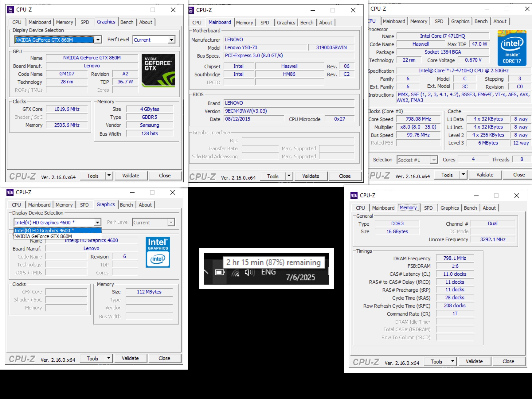This screenshot has width=532, height=399.
Task: Switch to SPD tab in Mainboard window
Action: point(265,23)
